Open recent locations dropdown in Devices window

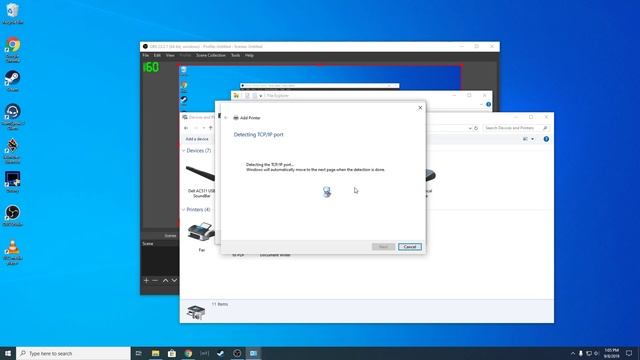[x=204, y=128]
